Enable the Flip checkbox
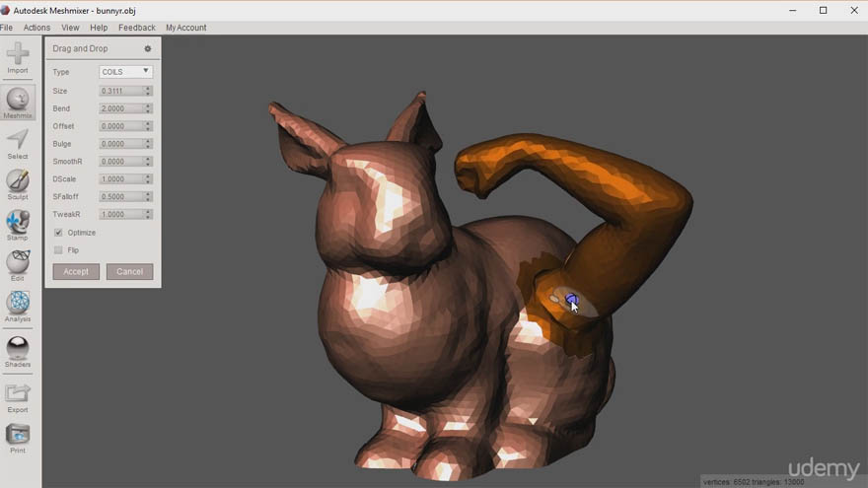 coord(58,250)
